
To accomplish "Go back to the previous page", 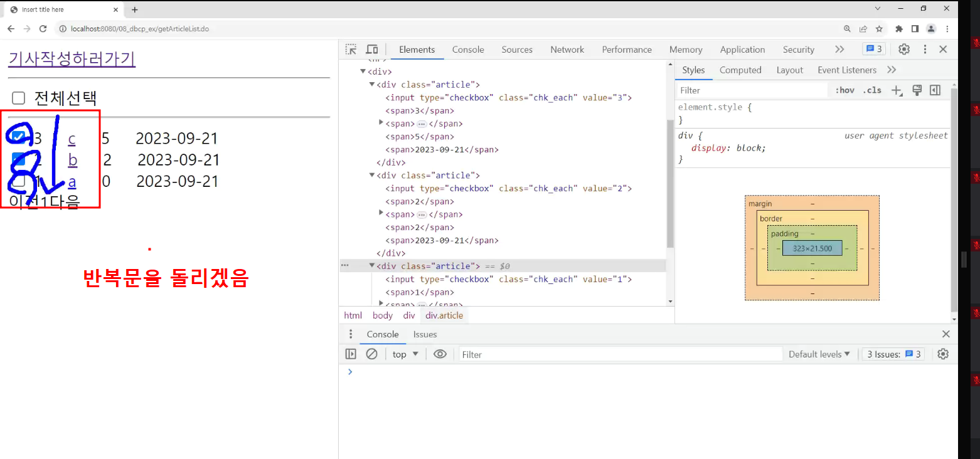I will pos(11,29).
